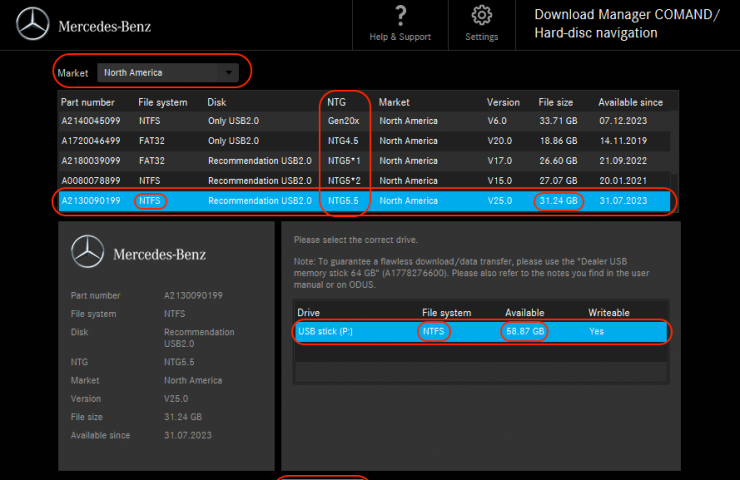Viewport: 740px width, 480px height.
Task: Click the Market dropdown arrow
Action: coord(230,72)
